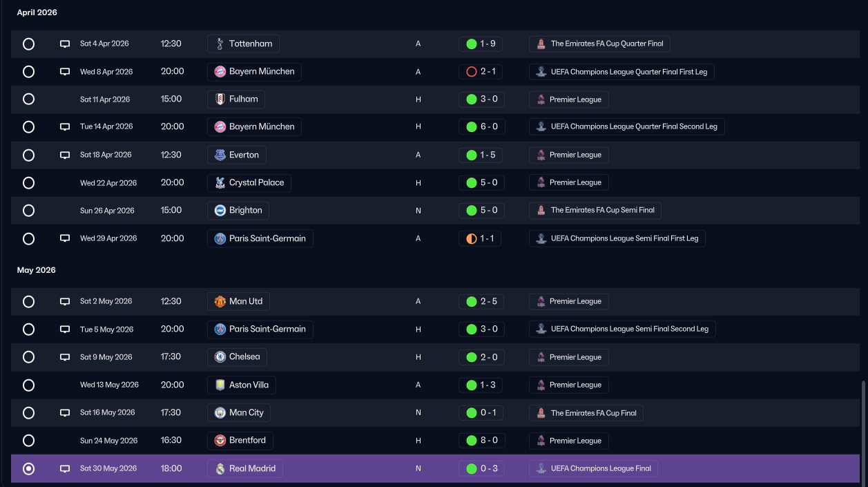Click the Champions League trophy icon for Real Madrid final
This screenshot has width=868, height=487.
(x=541, y=468)
